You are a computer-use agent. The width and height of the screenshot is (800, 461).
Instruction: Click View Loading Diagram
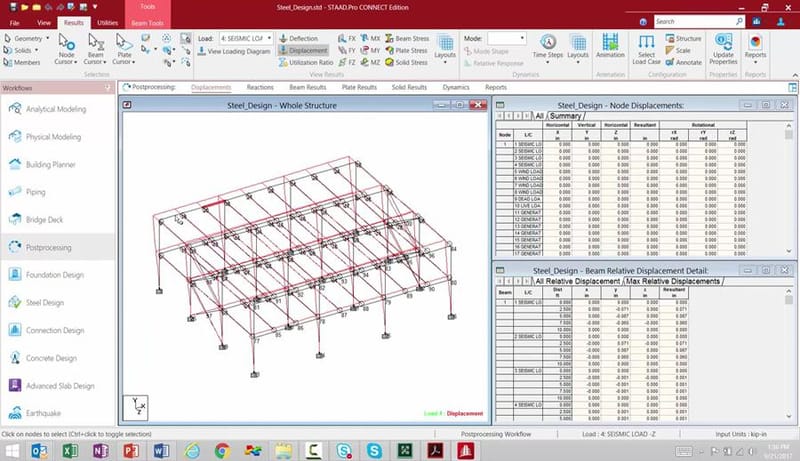pyautogui.click(x=234, y=51)
